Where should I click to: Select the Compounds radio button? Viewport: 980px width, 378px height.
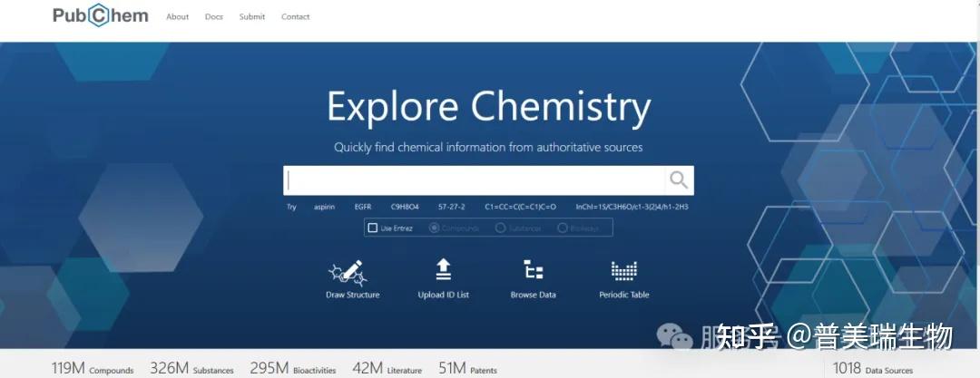point(434,228)
